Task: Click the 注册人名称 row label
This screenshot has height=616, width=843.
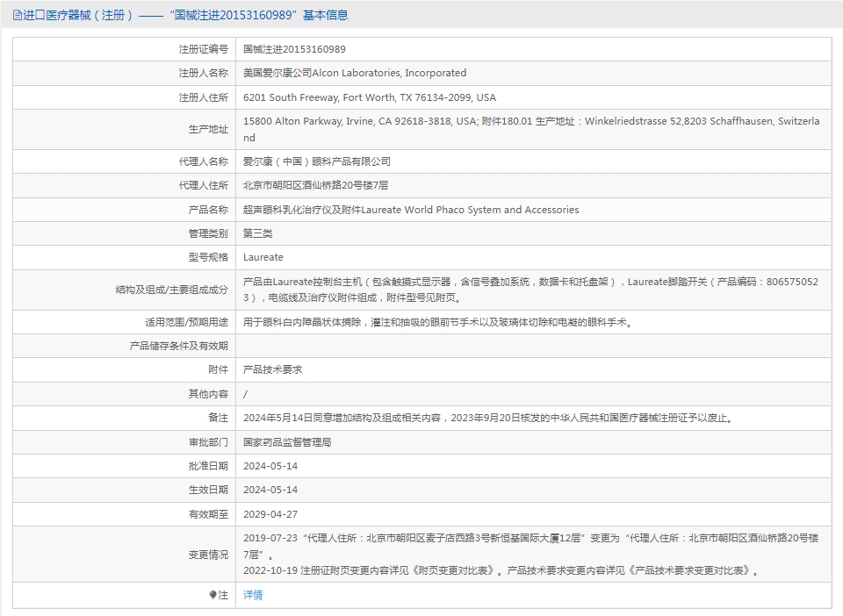Action: [x=203, y=73]
